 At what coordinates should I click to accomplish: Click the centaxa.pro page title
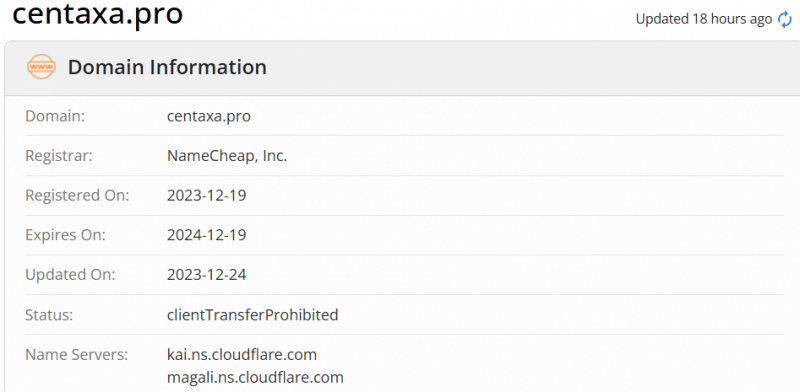point(97,14)
